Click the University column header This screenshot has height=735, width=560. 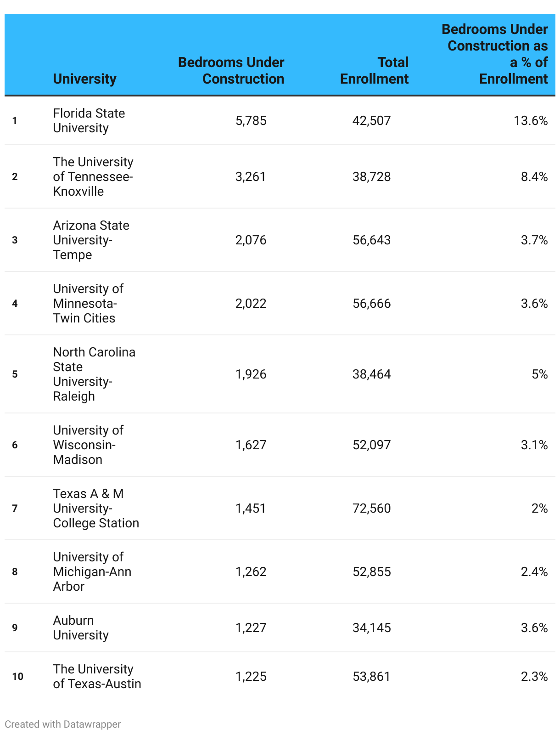coord(84,79)
